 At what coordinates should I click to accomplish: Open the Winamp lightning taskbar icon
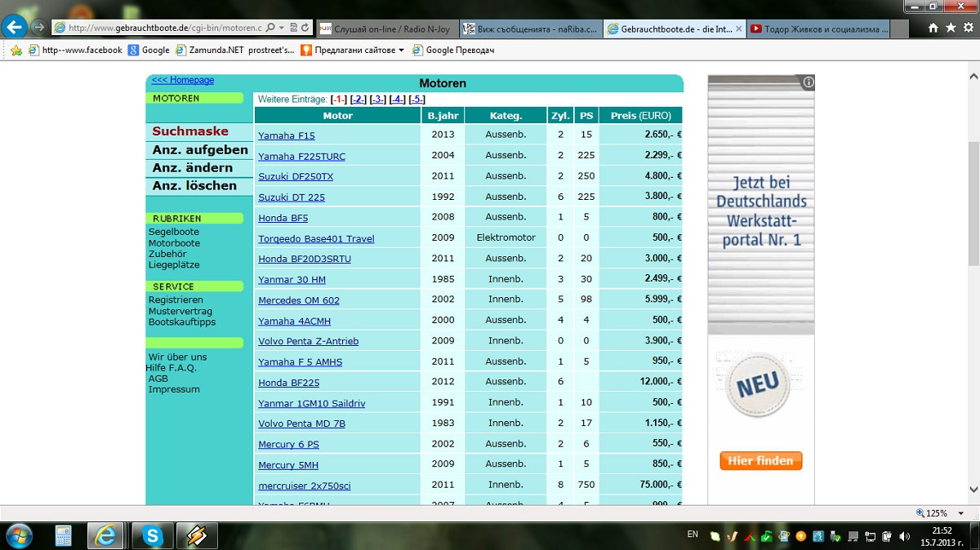click(197, 536)
